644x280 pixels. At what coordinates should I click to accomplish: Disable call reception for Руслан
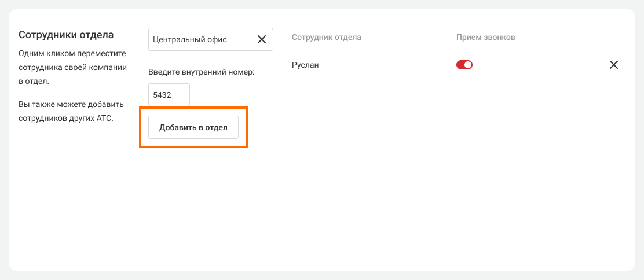point(464,65)
